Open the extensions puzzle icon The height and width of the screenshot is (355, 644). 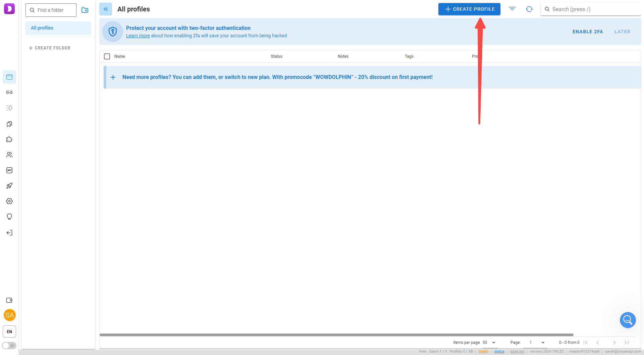click(x=9, y=139)
